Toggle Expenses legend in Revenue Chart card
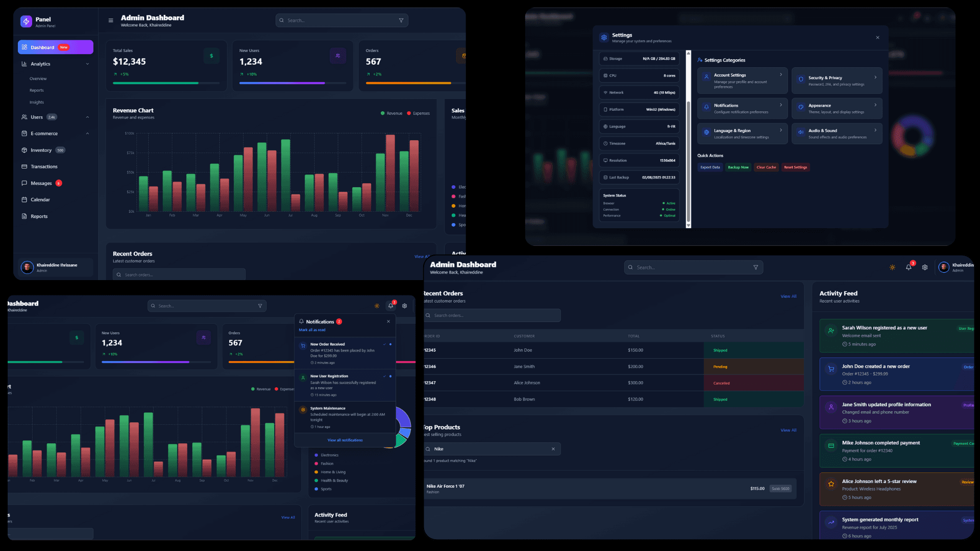The height and width of the screenshot is (551, 980). tap(418, 113)
